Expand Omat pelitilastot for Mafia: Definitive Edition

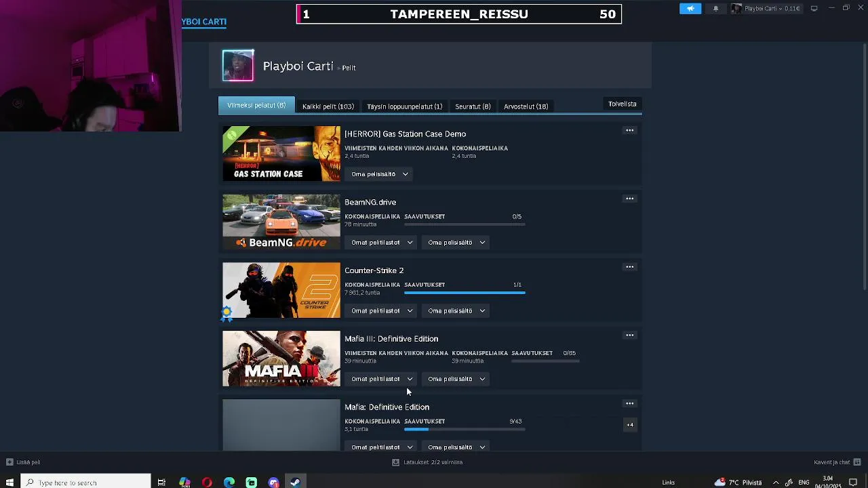point(382,447)
